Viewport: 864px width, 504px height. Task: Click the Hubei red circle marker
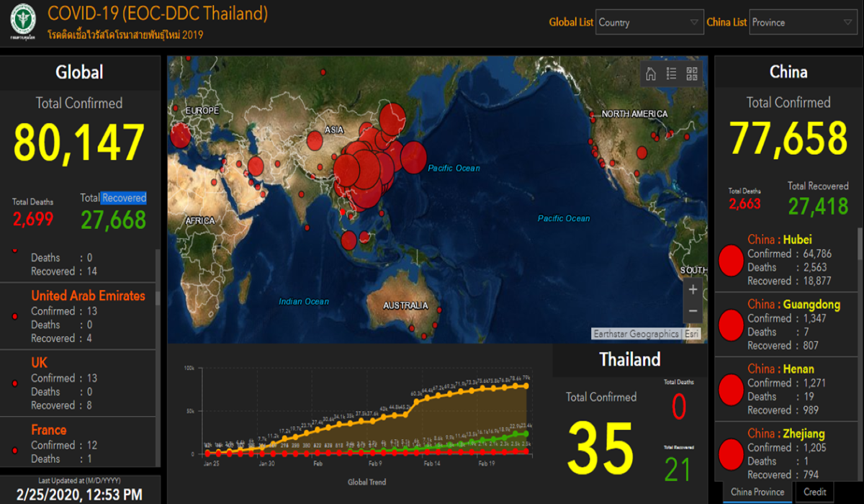[731, 261]
